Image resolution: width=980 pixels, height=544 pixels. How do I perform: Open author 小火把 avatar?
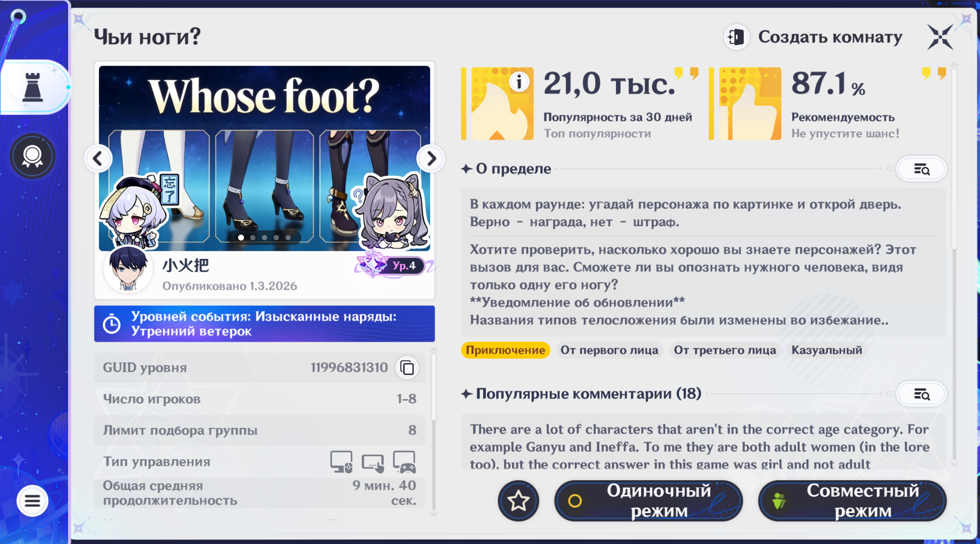128,270
